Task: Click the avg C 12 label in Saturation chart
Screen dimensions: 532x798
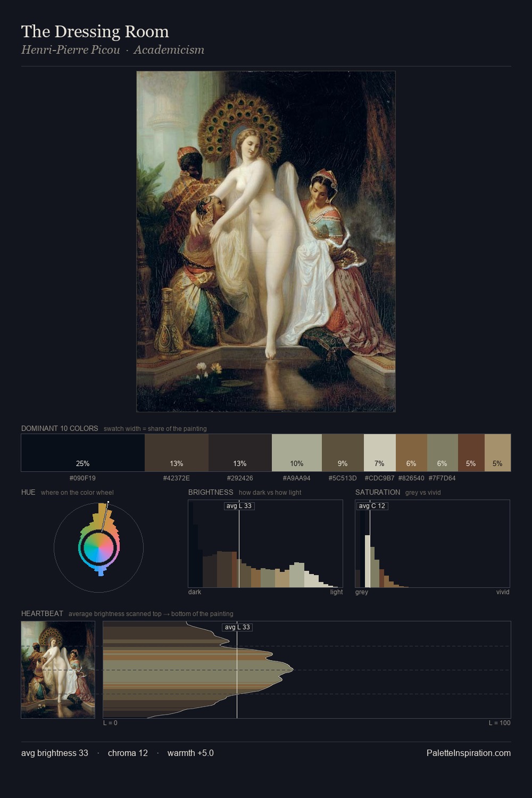Action: (x=372, y=506)
